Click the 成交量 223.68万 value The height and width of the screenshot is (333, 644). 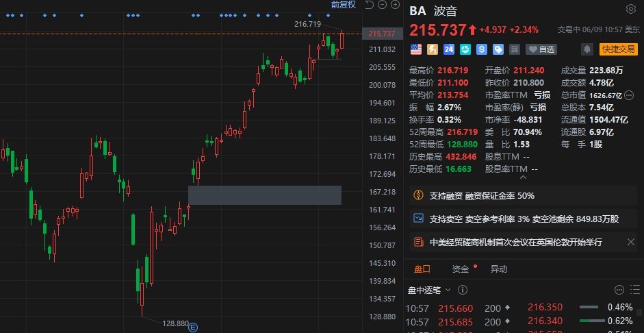(x=606, y=71)
